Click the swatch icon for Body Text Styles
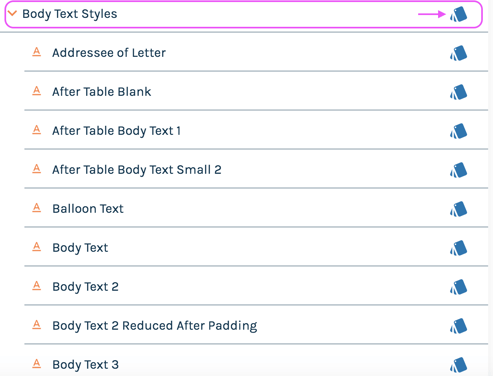 coord(459,14)
